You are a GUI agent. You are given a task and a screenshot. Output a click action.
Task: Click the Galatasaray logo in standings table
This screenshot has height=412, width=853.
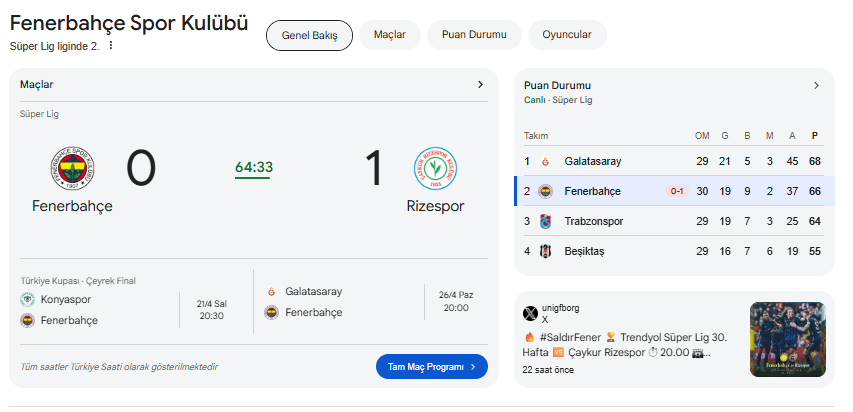point(545,162)
